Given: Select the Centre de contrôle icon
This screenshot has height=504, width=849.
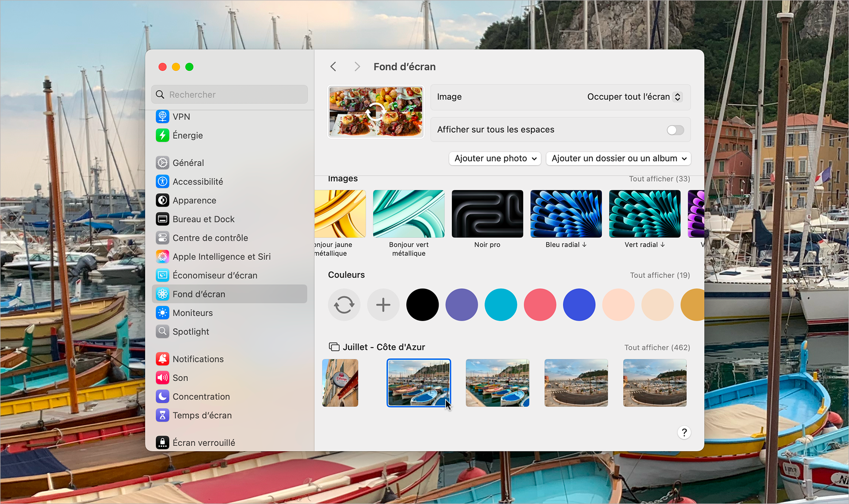Looking at the screenshot, I should [162, 237].
